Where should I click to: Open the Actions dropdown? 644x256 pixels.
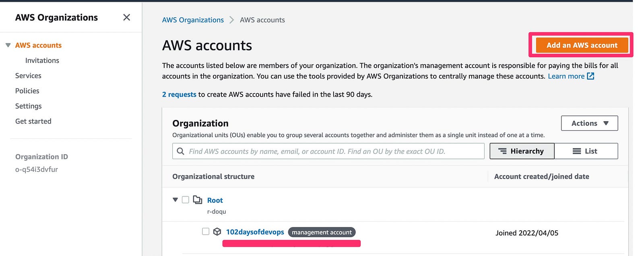pyautogui.click(x=589, y=123)
